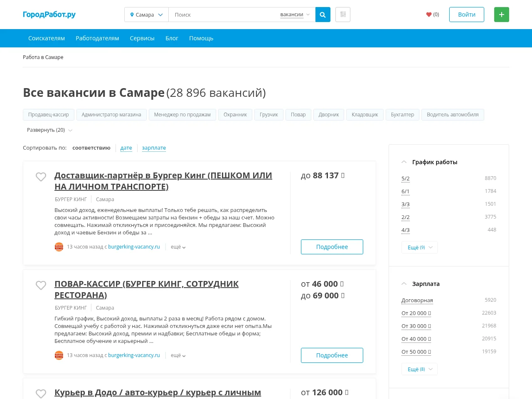Viewport: 532px width, 399px height.
Task: Favorite the Курьер в Додо vacancy heart
Action: pos(41,393)
